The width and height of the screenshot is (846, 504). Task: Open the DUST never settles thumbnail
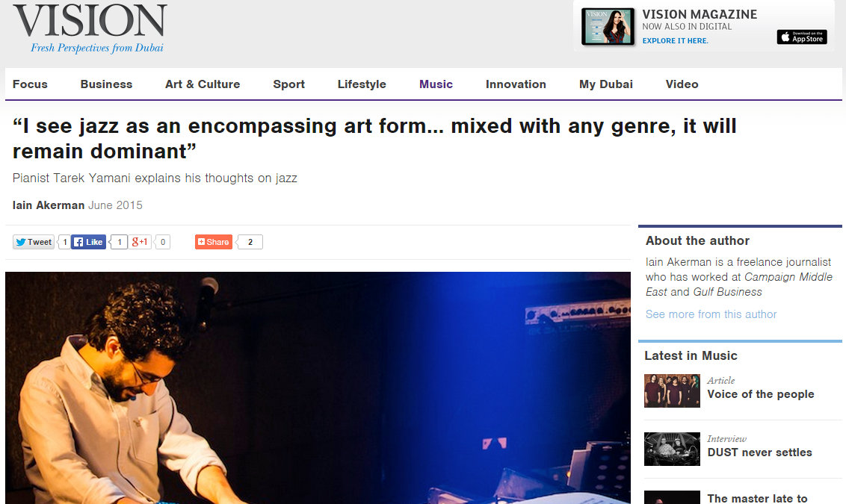tap(672, 449)
